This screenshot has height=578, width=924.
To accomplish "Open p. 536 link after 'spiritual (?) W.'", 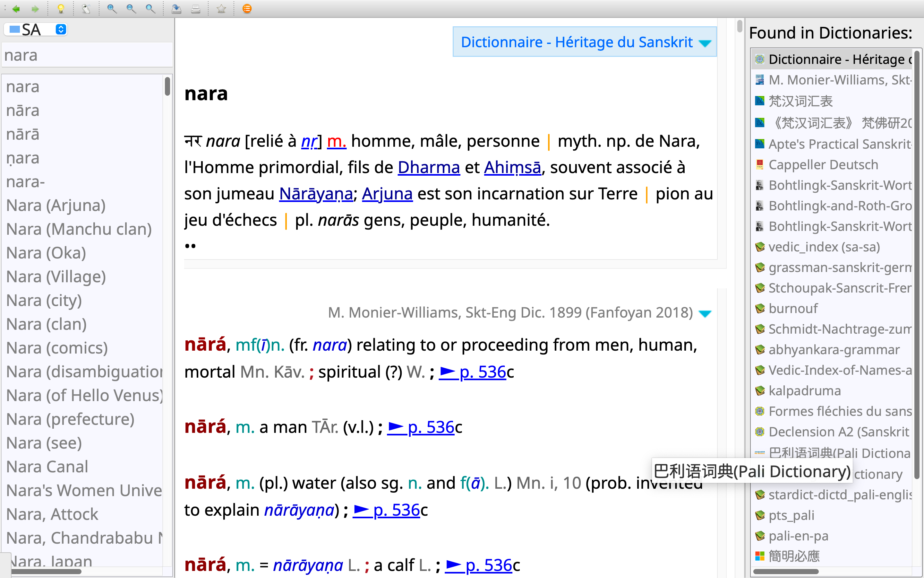I will [473, 372].
